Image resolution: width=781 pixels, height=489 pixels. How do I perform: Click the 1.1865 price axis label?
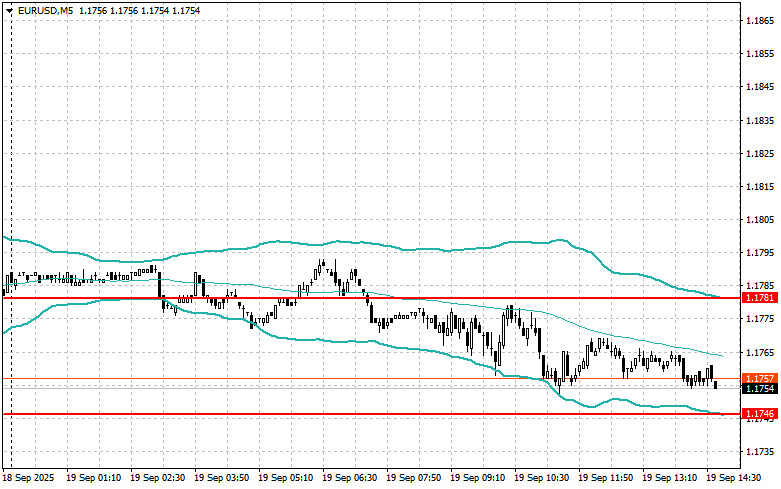click(760, 20)
